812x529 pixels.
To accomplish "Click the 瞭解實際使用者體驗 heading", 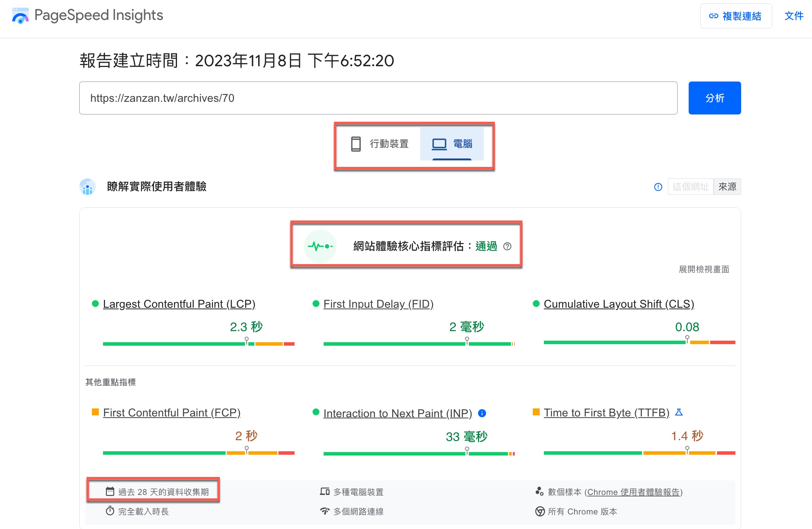I will pos(157,187).
